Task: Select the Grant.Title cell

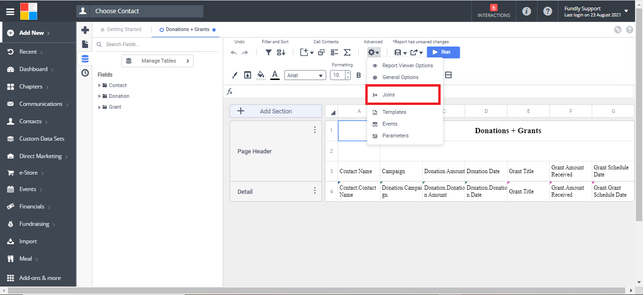Action: click(529, 192)
